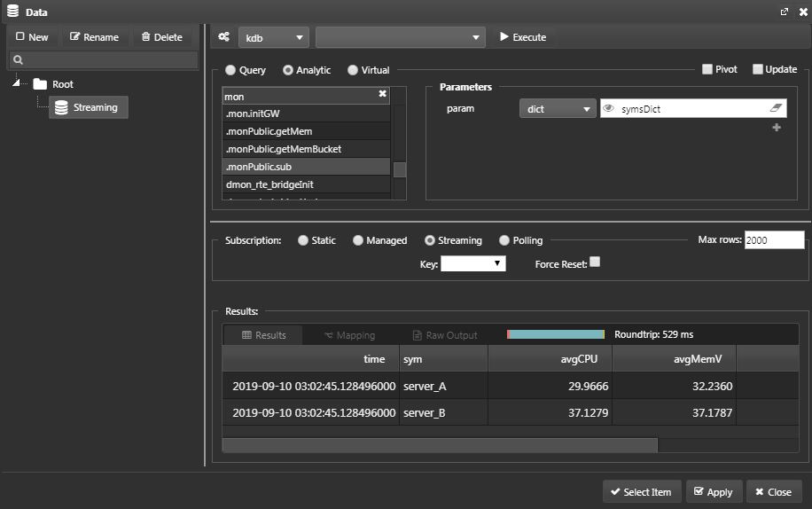Image resolution: width=812 pixels, height=509 pixels.
Task: Add a parameter with the plus icon
Action: (x=777, y=128)
